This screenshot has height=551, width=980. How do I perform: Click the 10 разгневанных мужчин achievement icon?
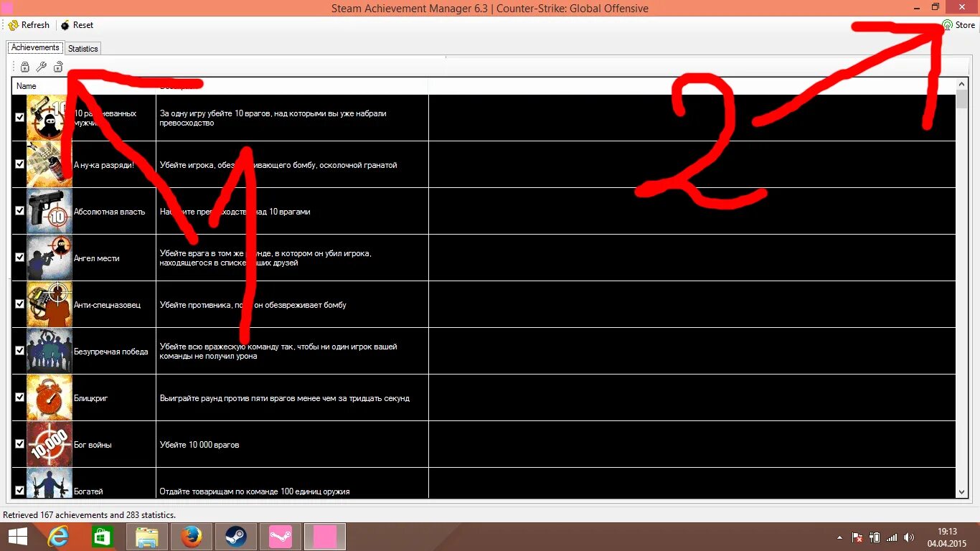coord(50,118)
